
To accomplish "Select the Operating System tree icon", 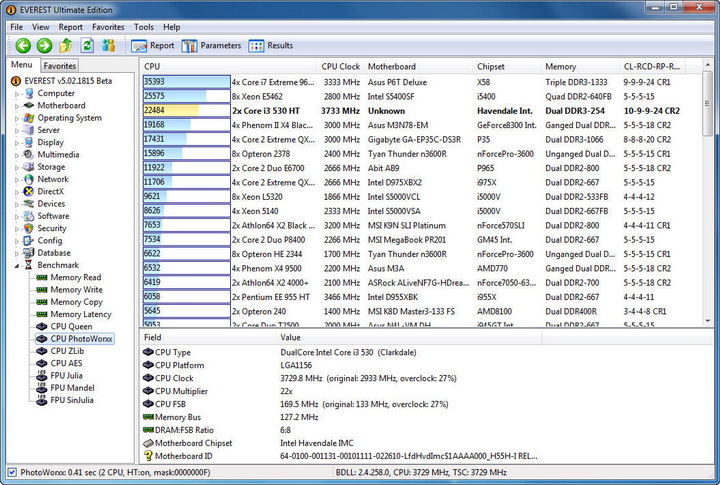I will point(29,118).
